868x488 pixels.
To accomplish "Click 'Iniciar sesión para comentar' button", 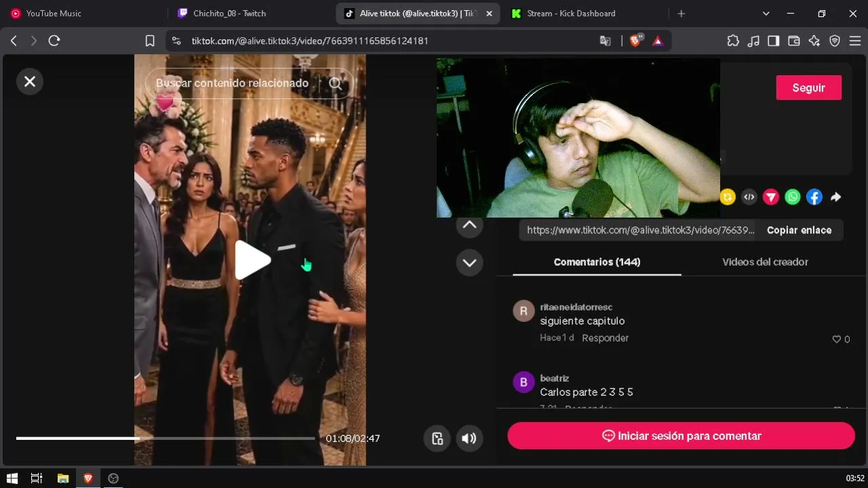I will [x=681, y=436].
